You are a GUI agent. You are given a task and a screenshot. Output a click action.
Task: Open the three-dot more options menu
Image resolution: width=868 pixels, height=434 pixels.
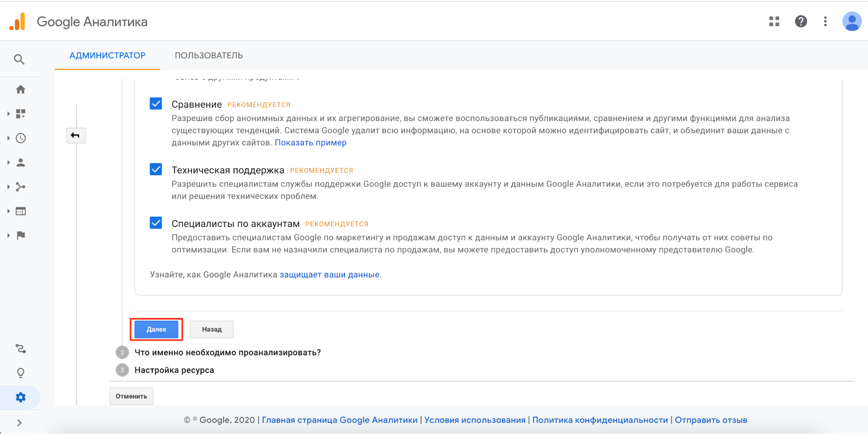(x=825, y=21)
